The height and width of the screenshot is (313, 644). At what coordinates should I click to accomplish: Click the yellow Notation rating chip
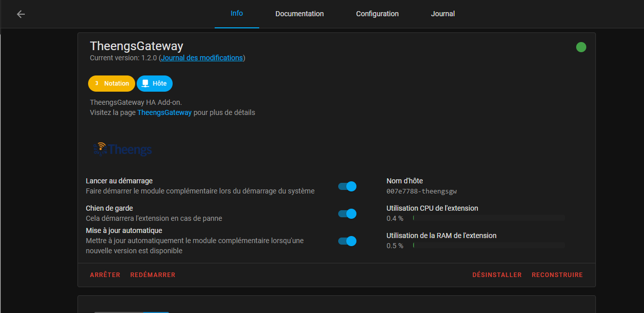point(111,84)
